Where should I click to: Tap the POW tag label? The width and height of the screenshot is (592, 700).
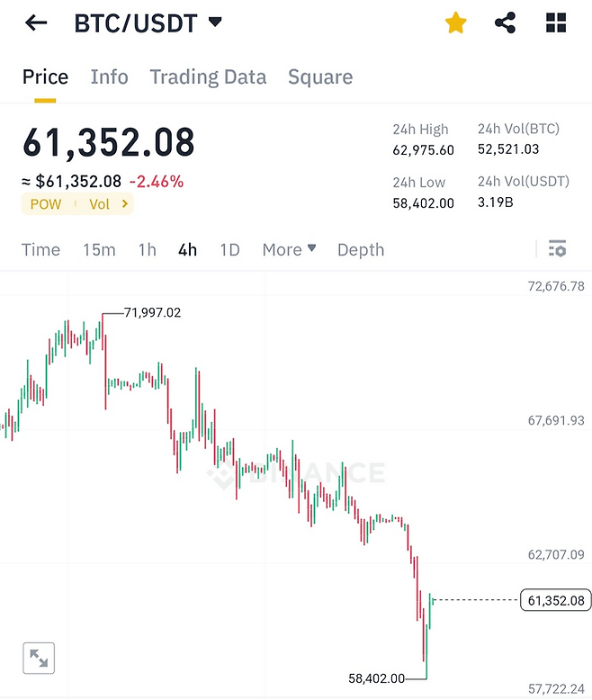tap(46, 204)
